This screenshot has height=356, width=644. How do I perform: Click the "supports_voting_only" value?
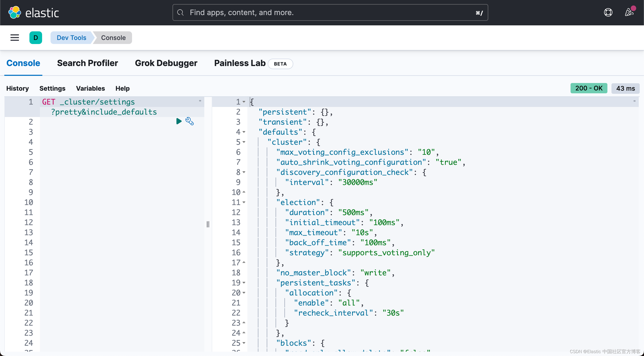click(387, 252)
